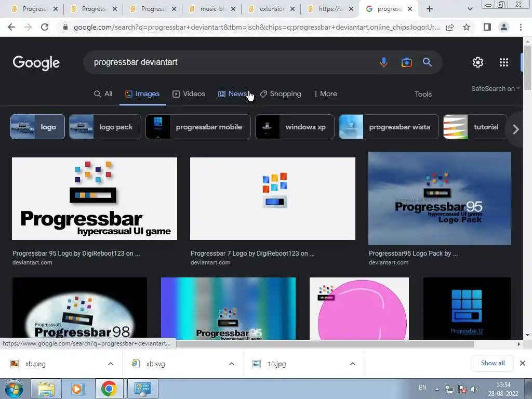Open Chrome's three-dot menu

tap(521, 27)
